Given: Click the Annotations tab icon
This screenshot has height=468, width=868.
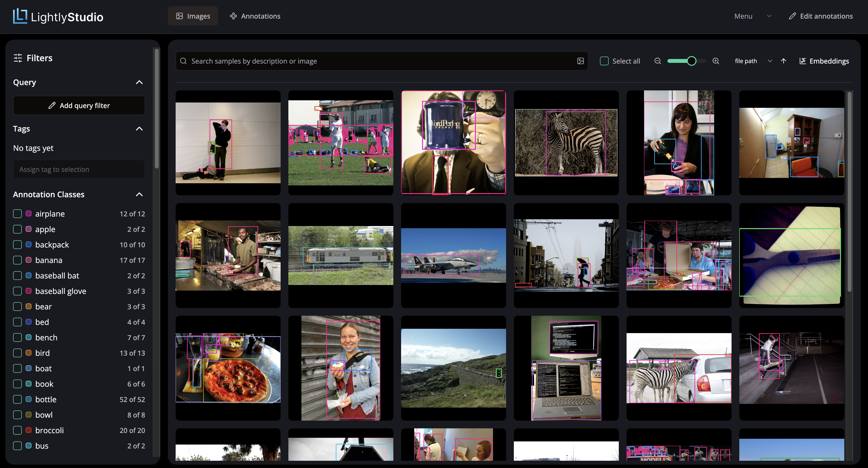Looking at the screenshot, I should 233,16.
